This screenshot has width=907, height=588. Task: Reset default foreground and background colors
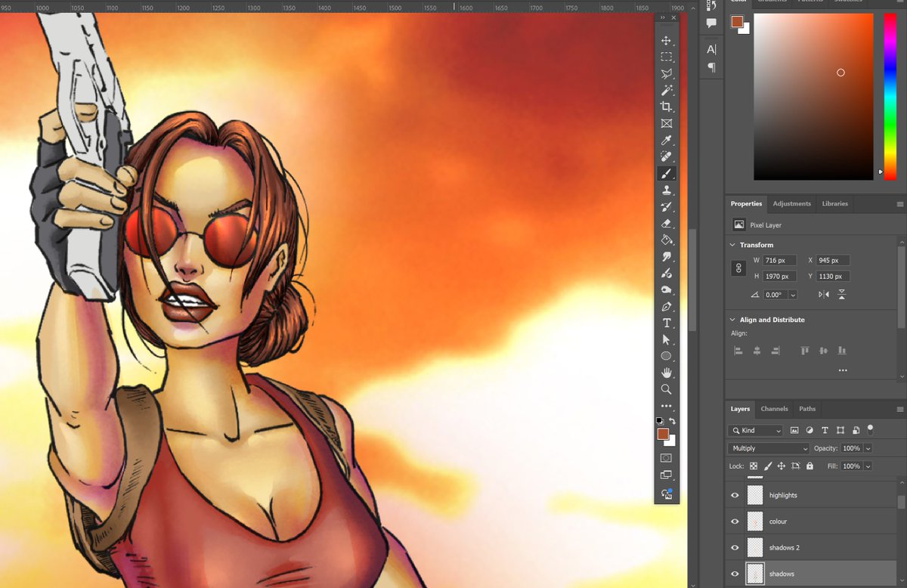tap(660, 421)
